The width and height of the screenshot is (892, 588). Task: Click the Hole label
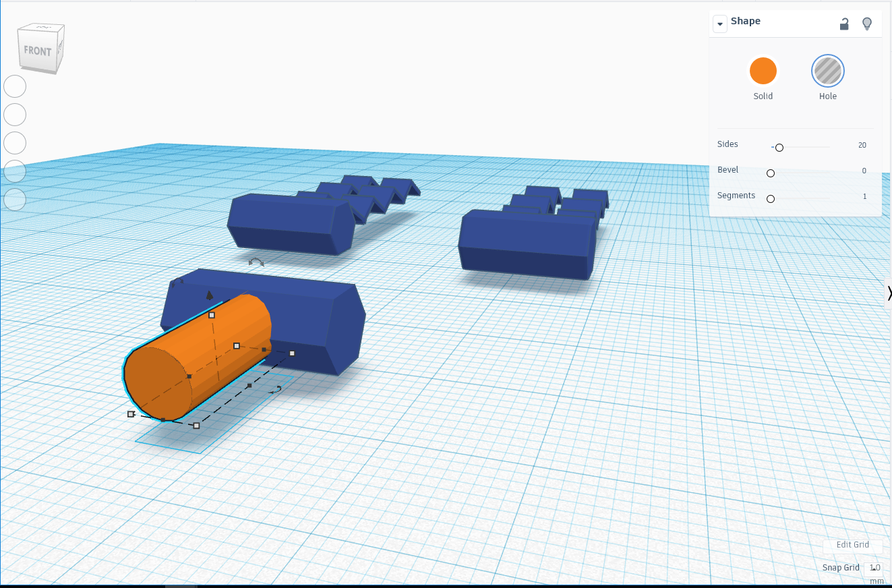(x=828, y=96)
